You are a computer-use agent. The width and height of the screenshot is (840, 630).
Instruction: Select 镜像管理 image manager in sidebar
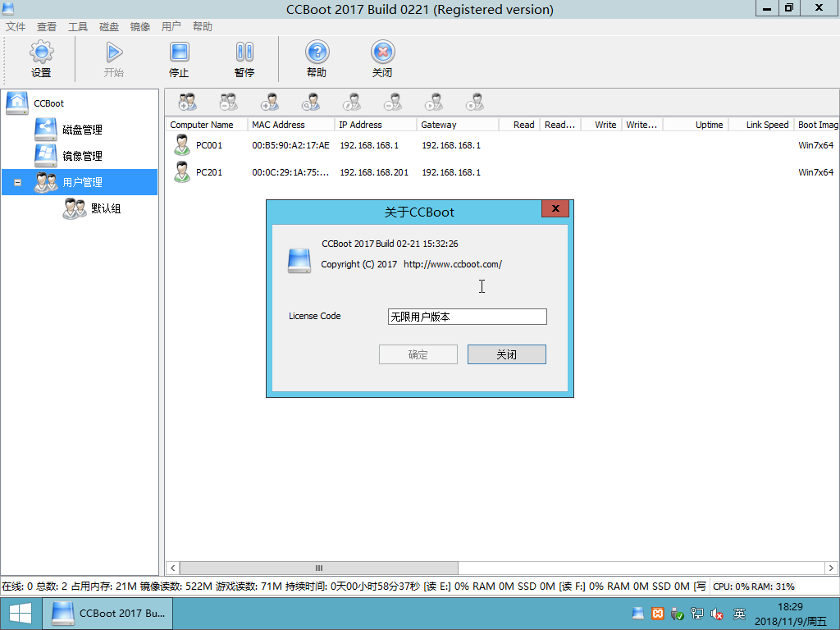(81, 156)
